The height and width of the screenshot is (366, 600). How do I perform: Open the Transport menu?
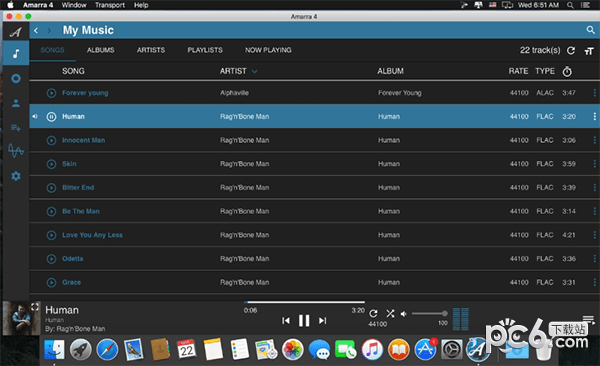110,5
